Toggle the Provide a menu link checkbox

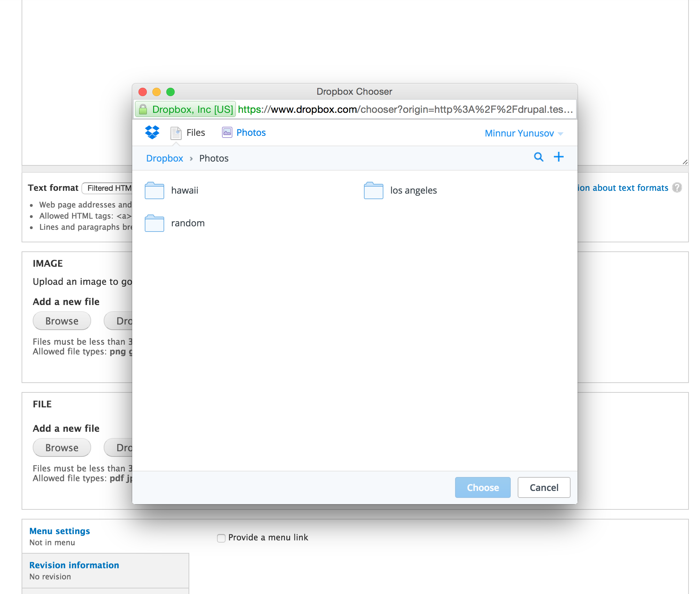tap(222, 538)
